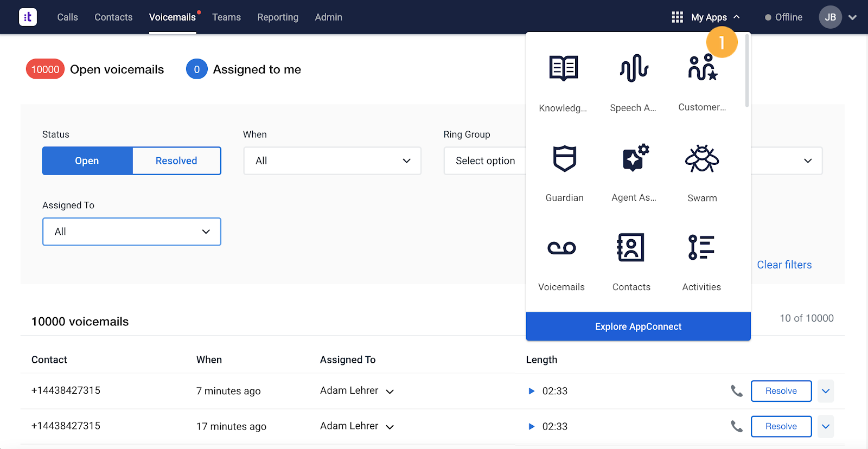Open the user account menu chevron

click(x=852, y=17)
